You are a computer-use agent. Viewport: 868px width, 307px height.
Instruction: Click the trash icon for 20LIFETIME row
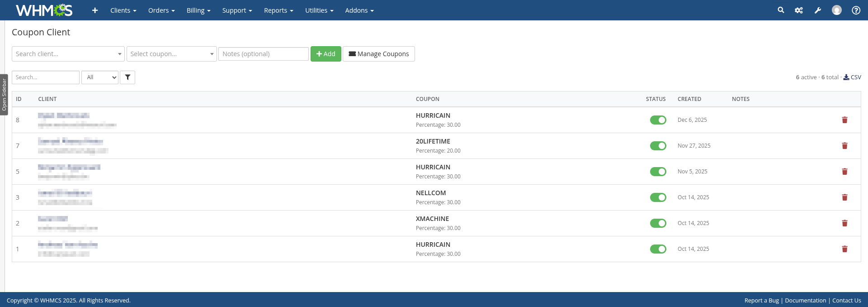click(844, 146)
